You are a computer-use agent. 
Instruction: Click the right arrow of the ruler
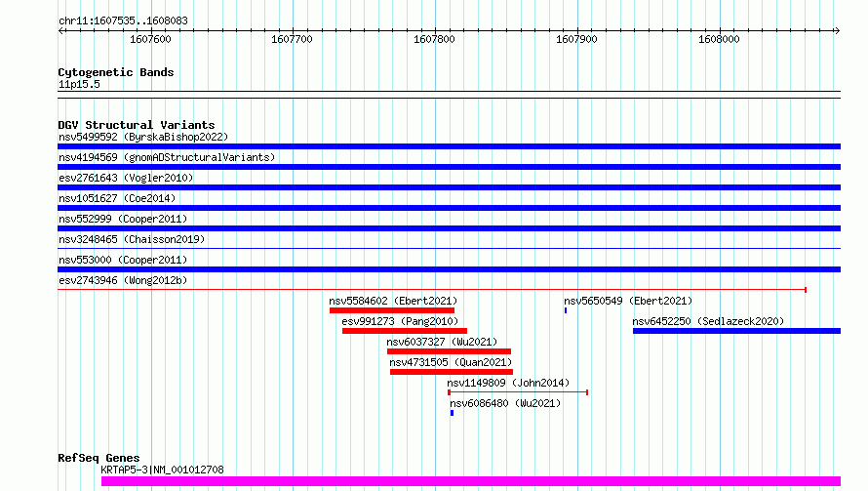click(x=837, y=31)
